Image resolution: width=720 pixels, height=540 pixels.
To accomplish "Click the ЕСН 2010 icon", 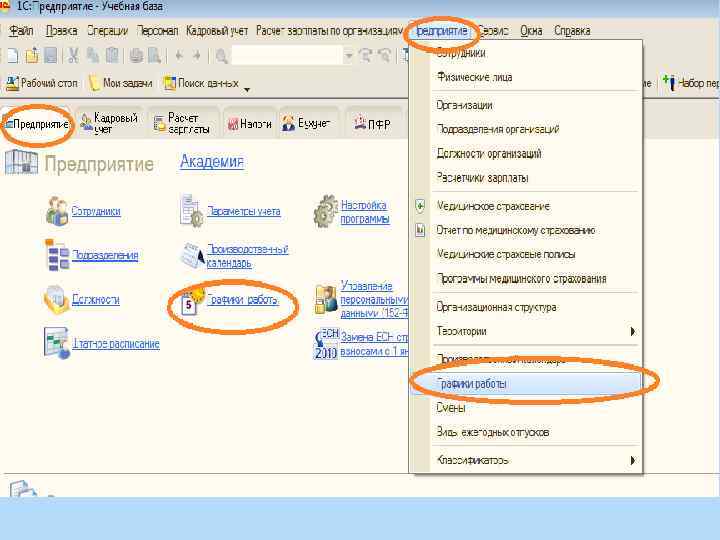I will point(326,343).
